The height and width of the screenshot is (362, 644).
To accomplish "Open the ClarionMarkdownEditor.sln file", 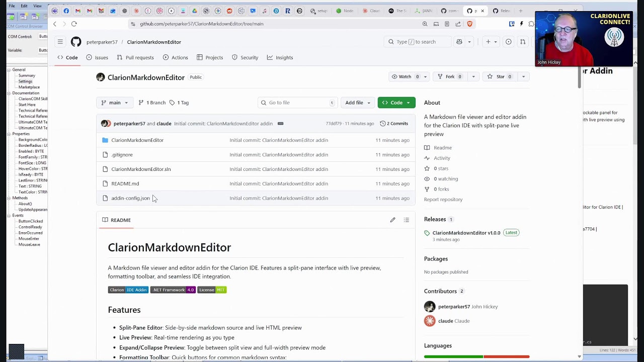I will click(x=141, y=169).
